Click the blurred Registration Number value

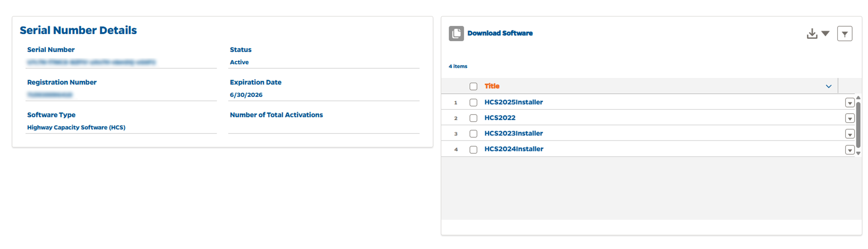50,95
